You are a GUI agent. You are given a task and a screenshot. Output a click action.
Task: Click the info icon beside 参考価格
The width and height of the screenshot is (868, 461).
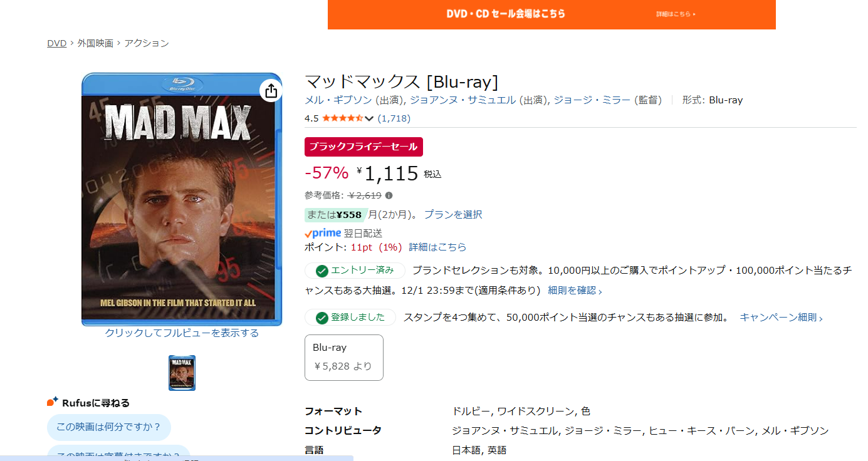coord(389,195)
